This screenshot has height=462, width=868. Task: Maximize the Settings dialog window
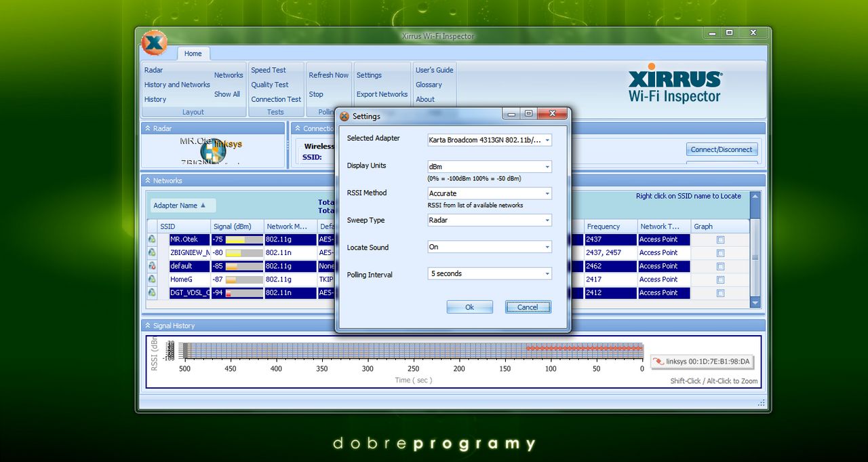pyautogui.click(x=529, y=113)
